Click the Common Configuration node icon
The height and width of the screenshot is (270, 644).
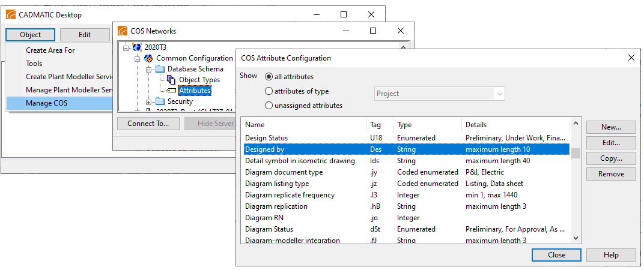coord(148,58)
